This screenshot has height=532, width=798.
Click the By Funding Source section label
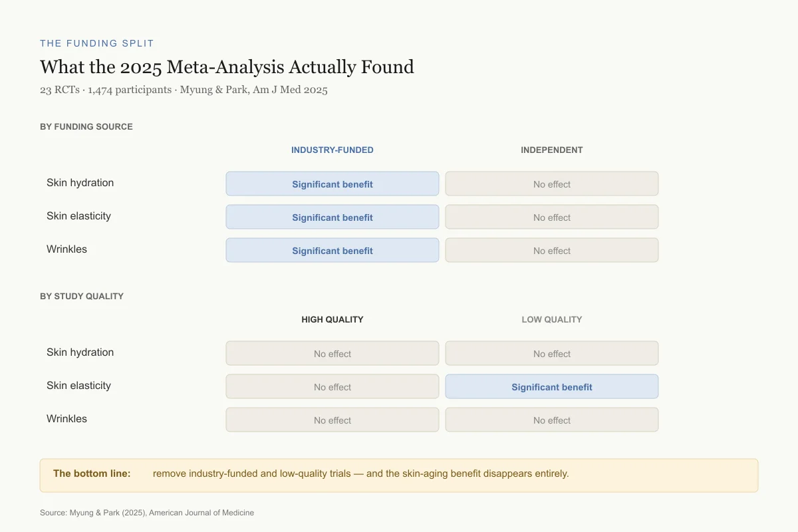pos(86,127)
